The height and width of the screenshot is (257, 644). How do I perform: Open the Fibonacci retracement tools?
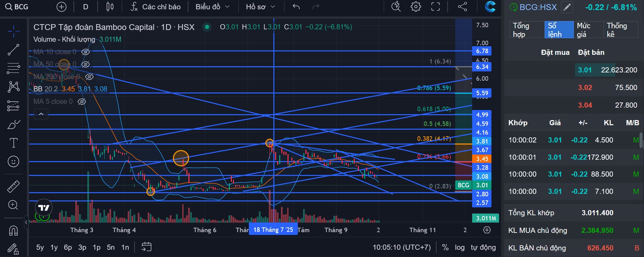tap(13, 68)
